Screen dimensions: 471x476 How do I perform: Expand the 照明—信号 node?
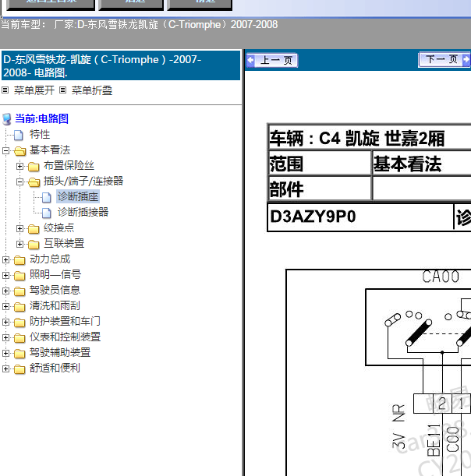click(5, 275)
